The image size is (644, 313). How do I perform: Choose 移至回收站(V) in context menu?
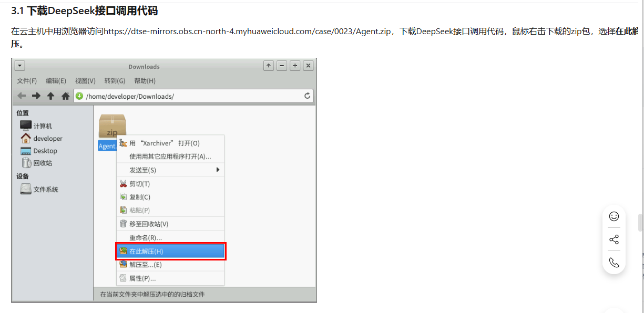point(170,224)
